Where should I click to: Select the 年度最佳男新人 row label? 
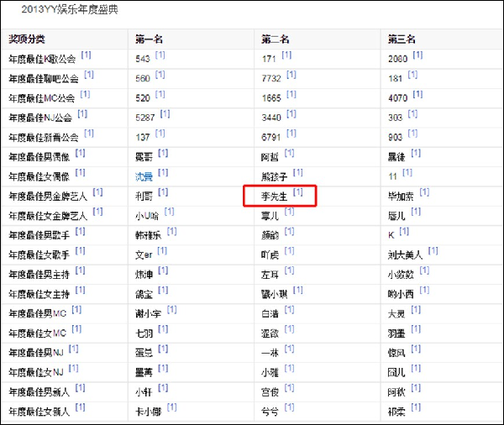39,392
